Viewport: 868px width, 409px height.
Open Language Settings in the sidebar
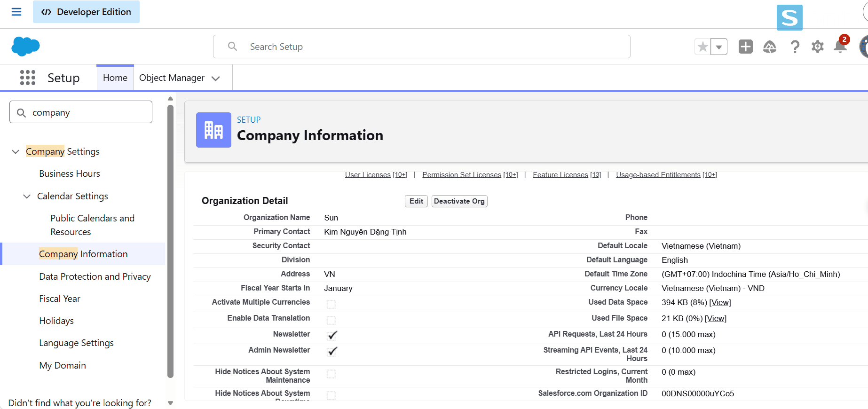[76, 343]
